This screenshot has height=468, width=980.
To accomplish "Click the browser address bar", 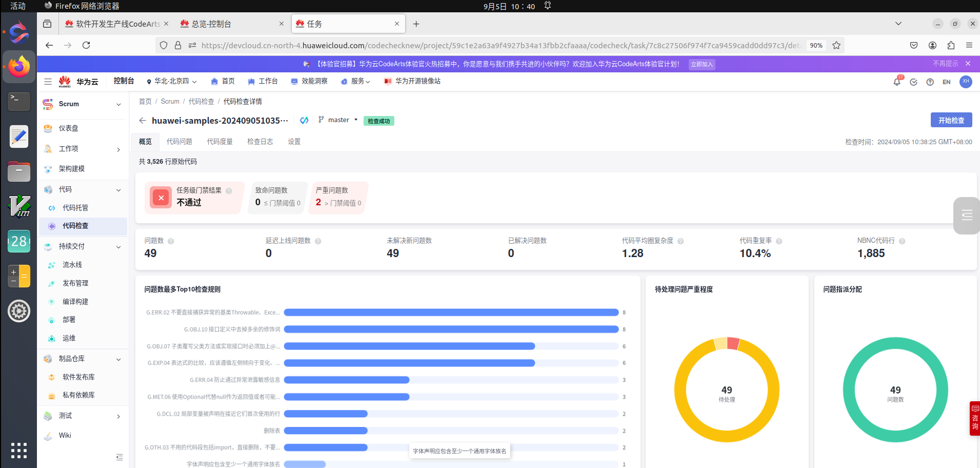I will coord(500,45).
